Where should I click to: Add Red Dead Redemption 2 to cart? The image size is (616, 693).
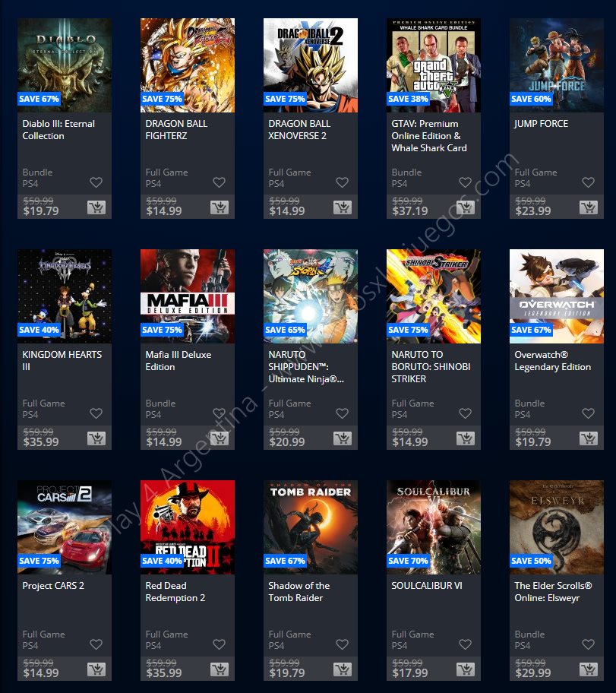coord(220,669)
